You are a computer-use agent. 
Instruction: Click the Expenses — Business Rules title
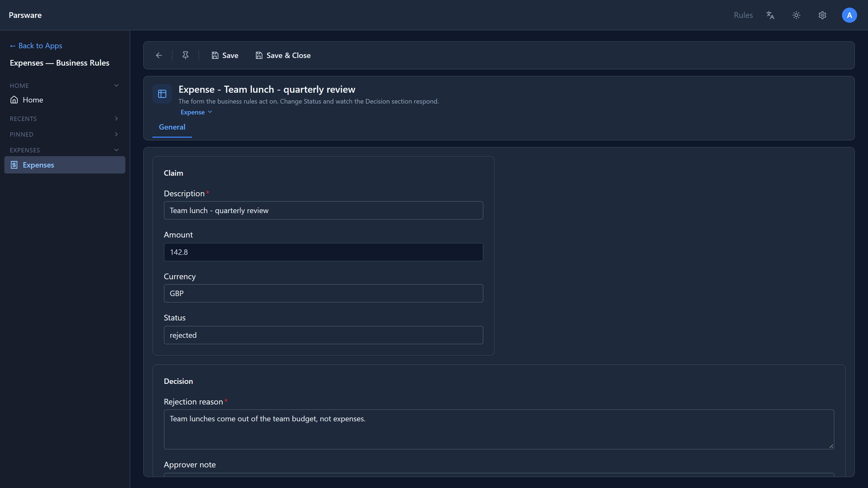[60, 63]
